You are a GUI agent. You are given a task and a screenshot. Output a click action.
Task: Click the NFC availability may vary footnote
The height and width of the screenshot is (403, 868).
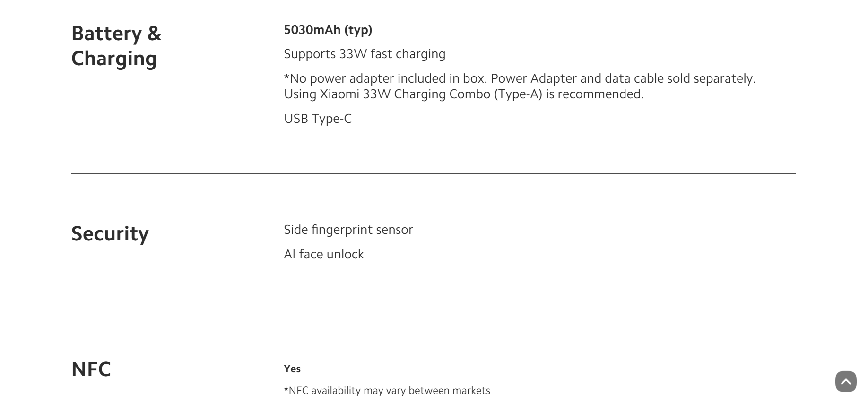click(387, 391)
